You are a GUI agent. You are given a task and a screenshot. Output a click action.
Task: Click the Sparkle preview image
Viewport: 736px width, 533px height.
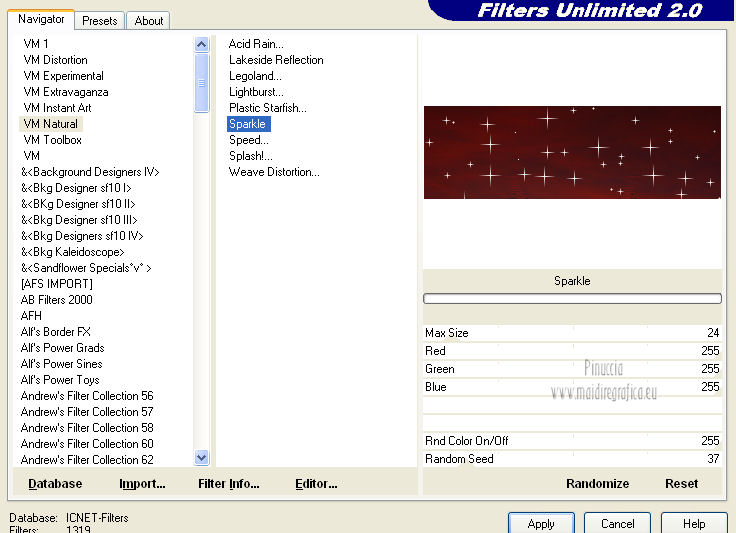click(x=572, y=152)
